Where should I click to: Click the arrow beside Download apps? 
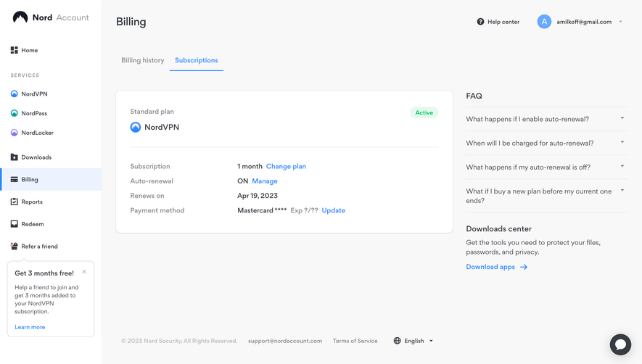click(524, 267)
